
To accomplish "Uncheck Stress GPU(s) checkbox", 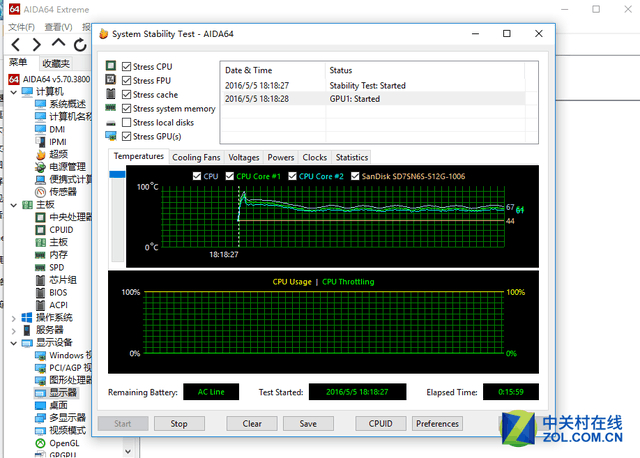I will point(127,136).
